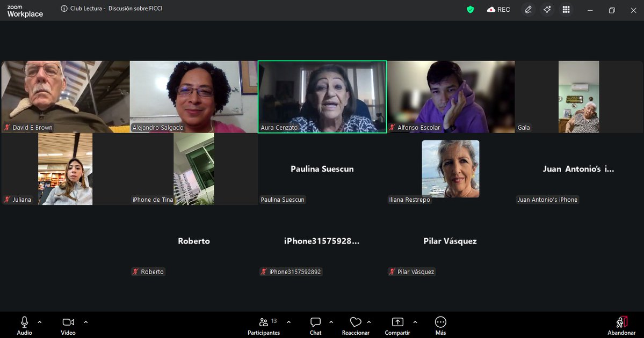Click the meeting title Club Lectura
Viewport: 644px width, 338px height.
point(116,9)
